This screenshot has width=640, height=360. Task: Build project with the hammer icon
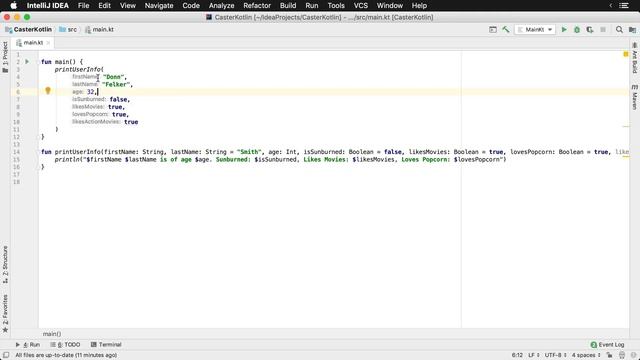[x=506, y=29]
